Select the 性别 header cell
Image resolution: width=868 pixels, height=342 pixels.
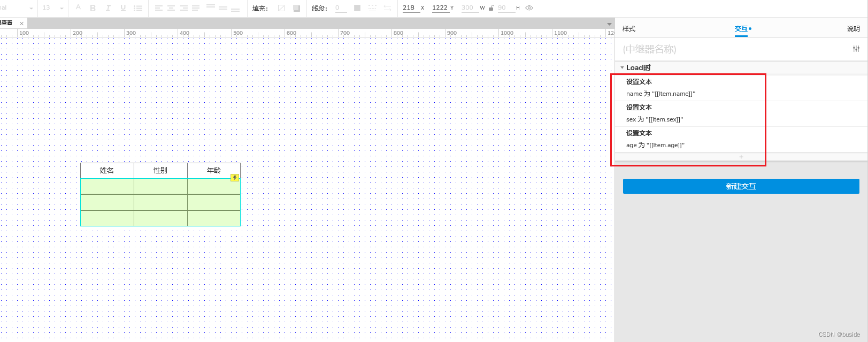(x=160, y=170)
